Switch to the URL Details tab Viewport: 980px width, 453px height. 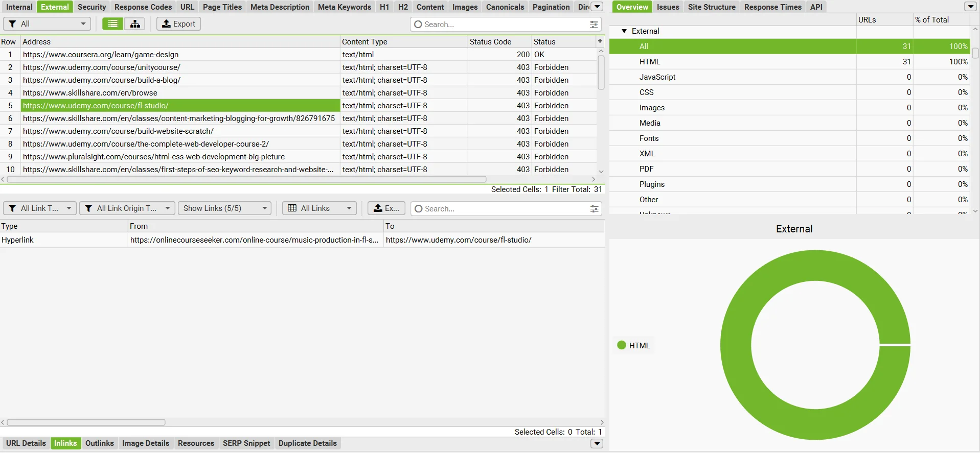(x=26, y=443)
